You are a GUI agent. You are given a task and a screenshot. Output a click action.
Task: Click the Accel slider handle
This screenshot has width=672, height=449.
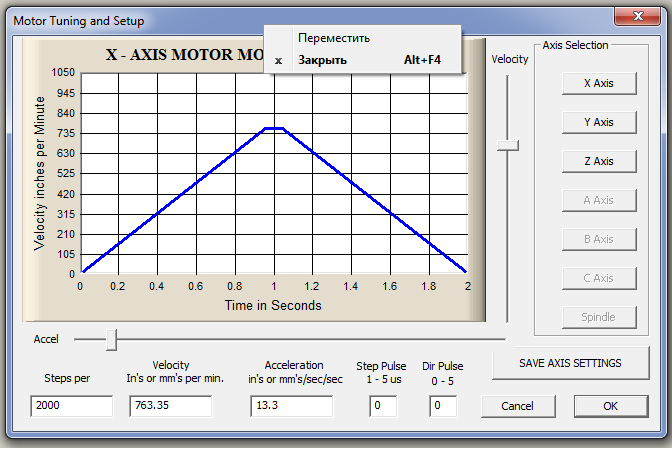click(x=111, y=340)
